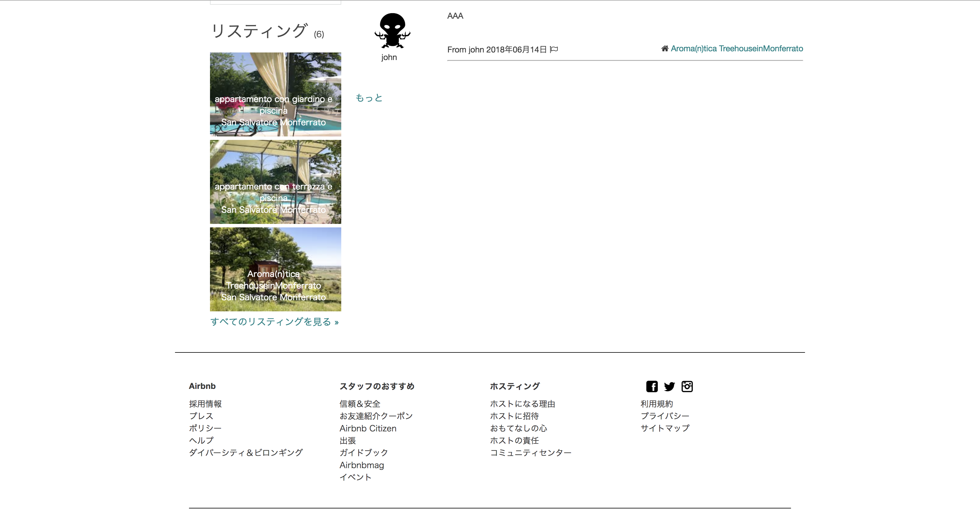Open ヘルプ link in Airbnb column
The width and height of the screenshot is (980, 509).
[x=201, y=440]
